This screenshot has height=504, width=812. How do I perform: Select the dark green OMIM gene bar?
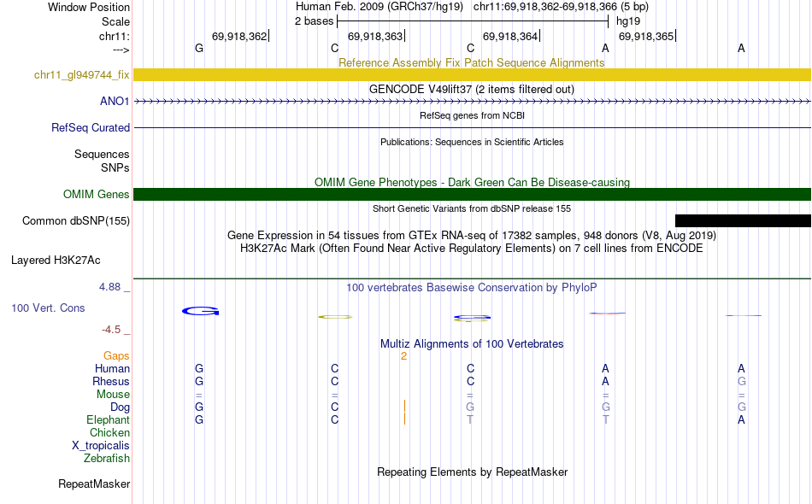tap(473, 195)
